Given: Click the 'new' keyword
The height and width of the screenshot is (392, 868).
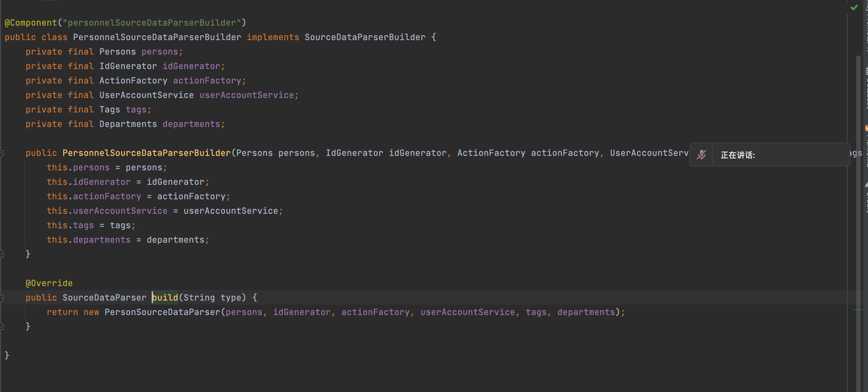Looking at the screenshot, I should 91,312.
